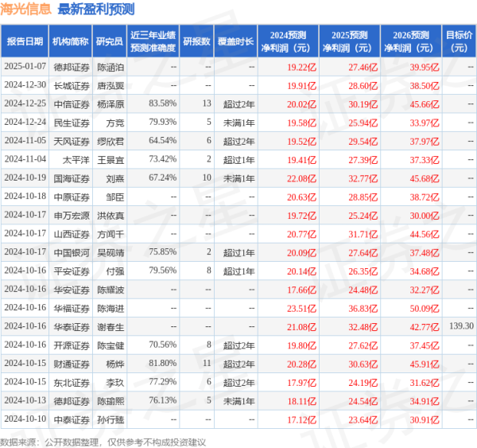Screen dimensions: 477x448
Task: Click the date cell 2024-10-18
Action: pyautogui.click(x=25, y=197)
